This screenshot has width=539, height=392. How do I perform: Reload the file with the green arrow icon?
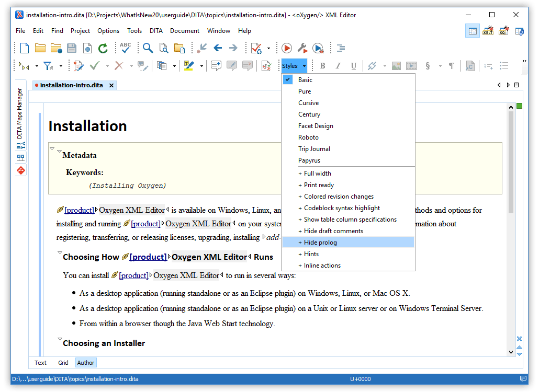click(x=103, y=48)
